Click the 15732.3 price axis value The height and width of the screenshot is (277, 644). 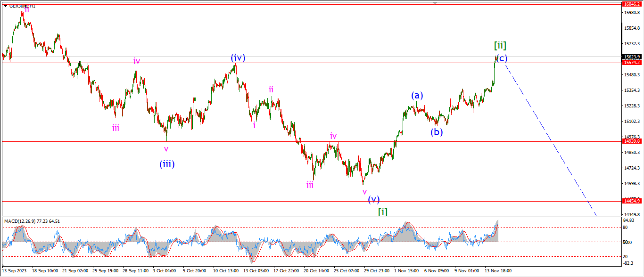(x=631, y=43)
